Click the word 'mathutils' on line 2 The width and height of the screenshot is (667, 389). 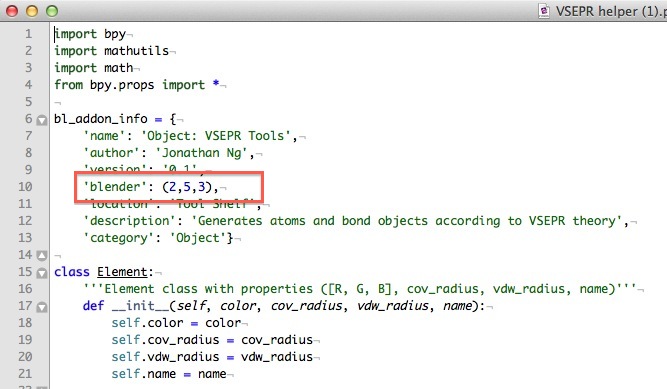click(x=137, y=51)
